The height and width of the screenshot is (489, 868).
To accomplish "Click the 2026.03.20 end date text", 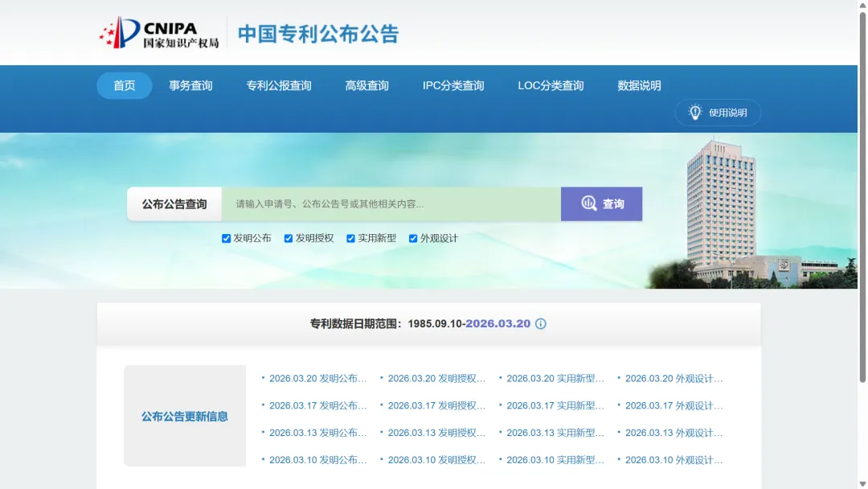I will (497, 323).
